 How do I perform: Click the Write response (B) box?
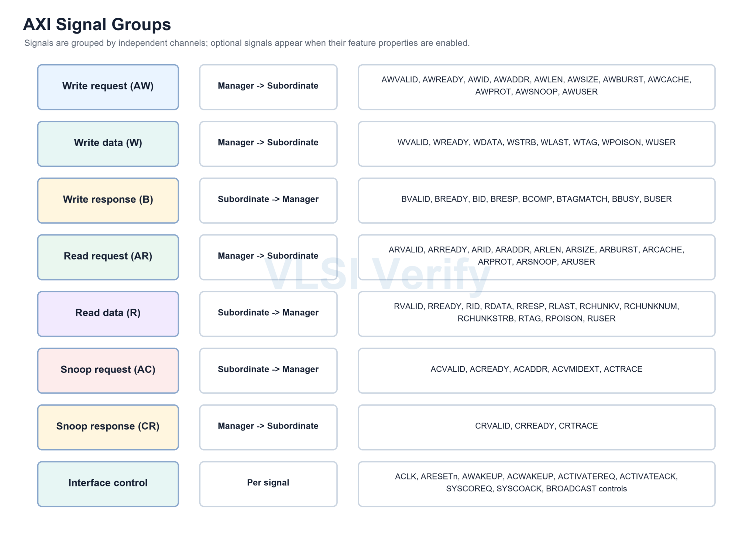point(108,201)
